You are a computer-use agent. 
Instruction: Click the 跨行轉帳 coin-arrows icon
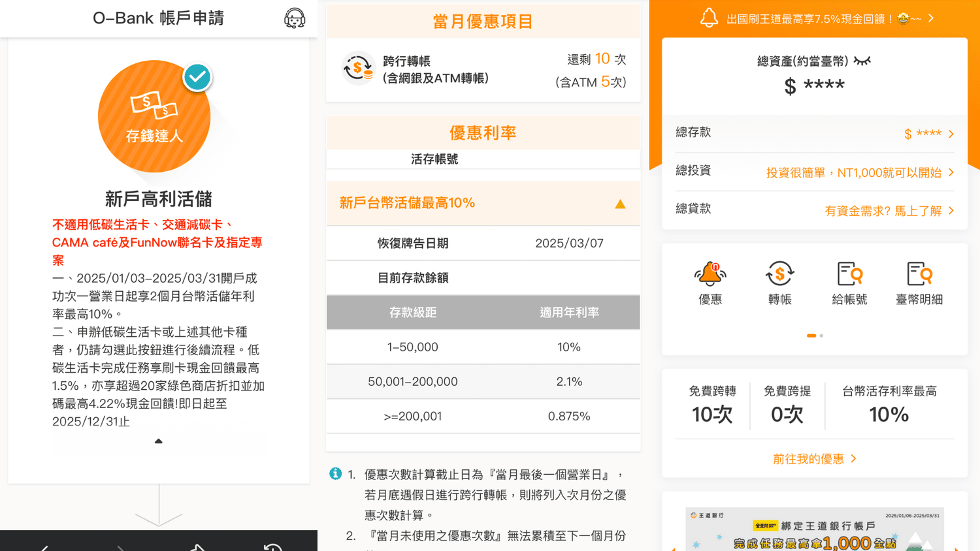358,68
